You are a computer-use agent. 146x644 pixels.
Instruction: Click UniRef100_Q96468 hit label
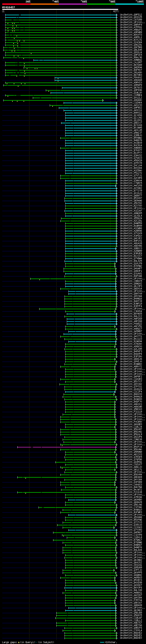click(131, 80)
